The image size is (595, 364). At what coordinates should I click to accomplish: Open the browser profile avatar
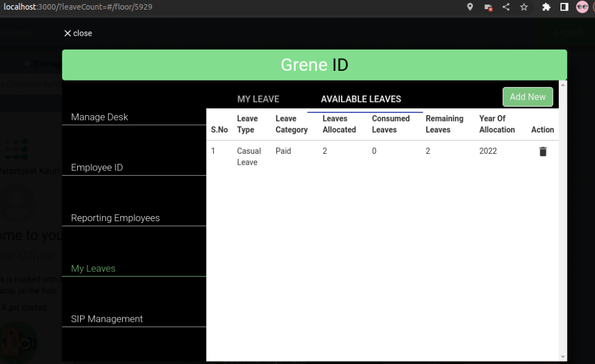582,7
